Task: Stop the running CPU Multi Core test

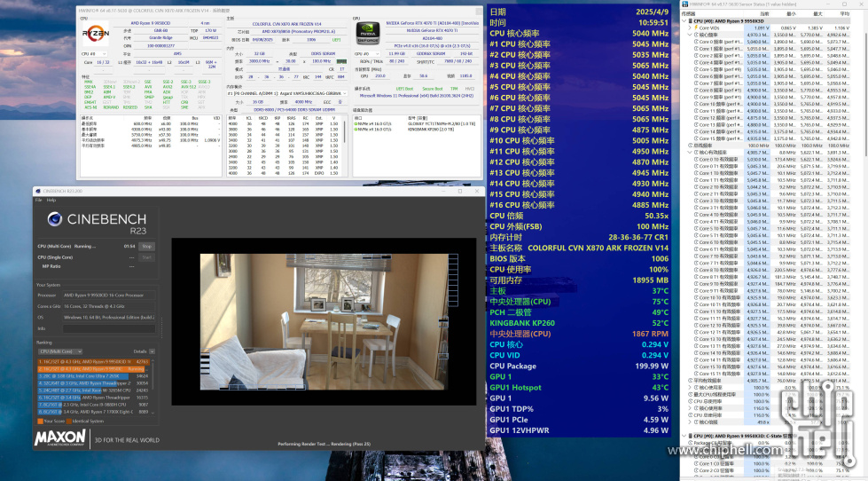Action: click(146, 246)
